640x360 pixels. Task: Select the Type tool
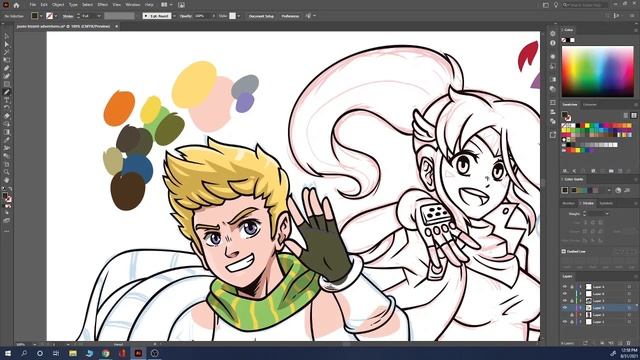point(7,100)
